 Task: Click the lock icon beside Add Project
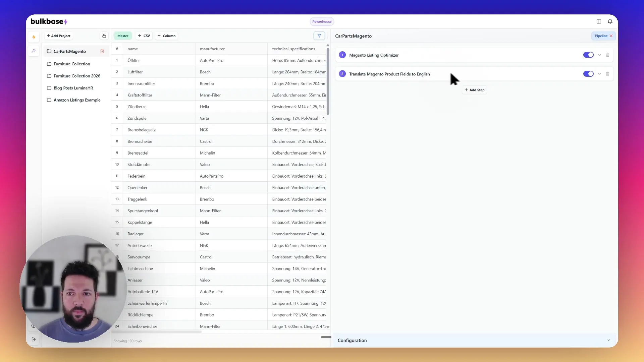[104, 36]
